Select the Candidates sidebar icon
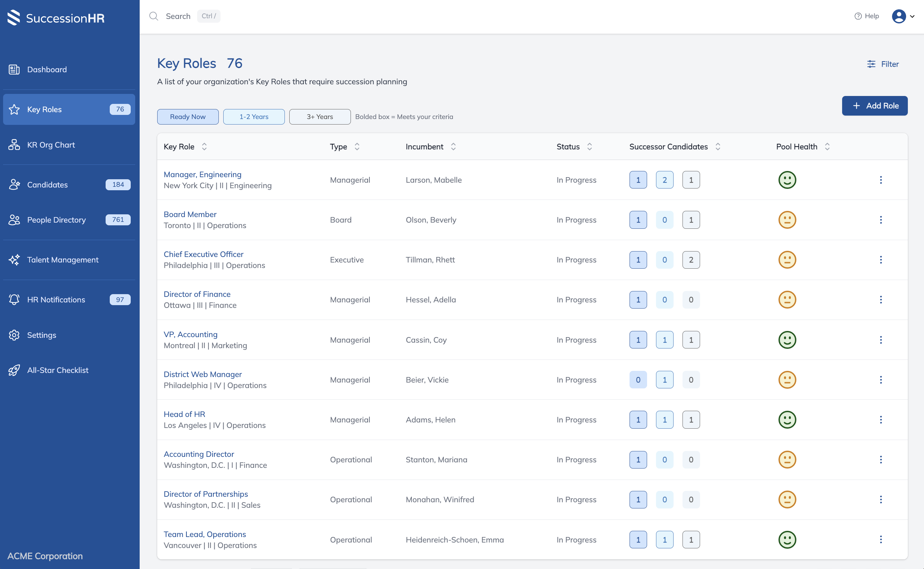The height and width of the screenshot is (569, 924). 14,184
